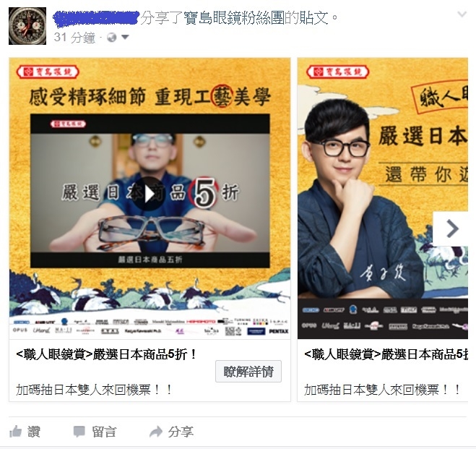Open the poster's watch profile picture
The height and width of the screenshot is (449, 476).
[x=27, y=26]
